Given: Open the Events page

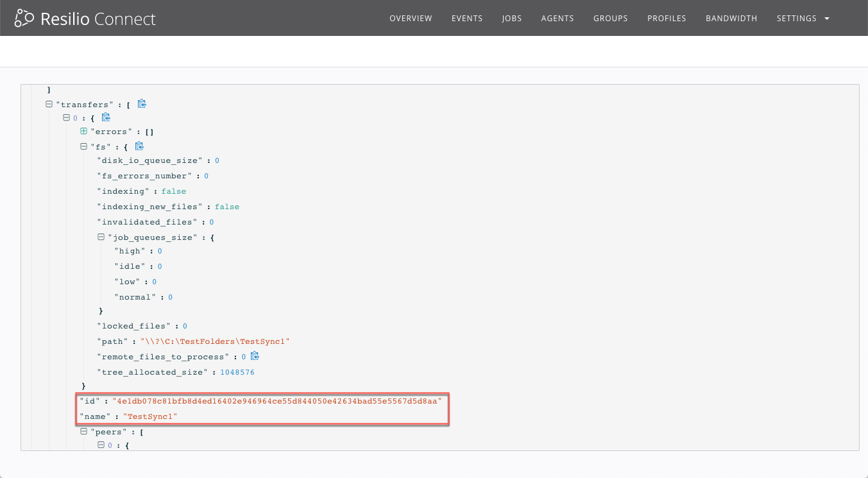Looking at the screenshot, I should [x=466, y=19].
